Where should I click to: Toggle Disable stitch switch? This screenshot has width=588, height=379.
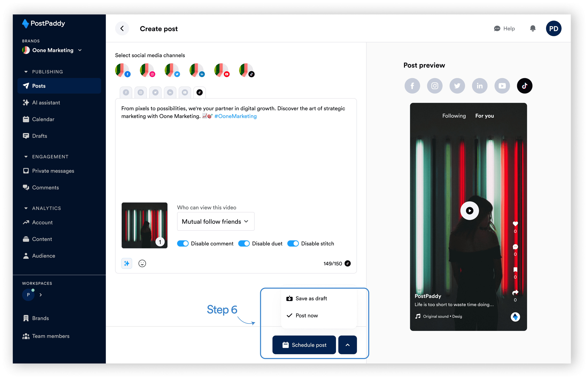click(x=293, y=243)
